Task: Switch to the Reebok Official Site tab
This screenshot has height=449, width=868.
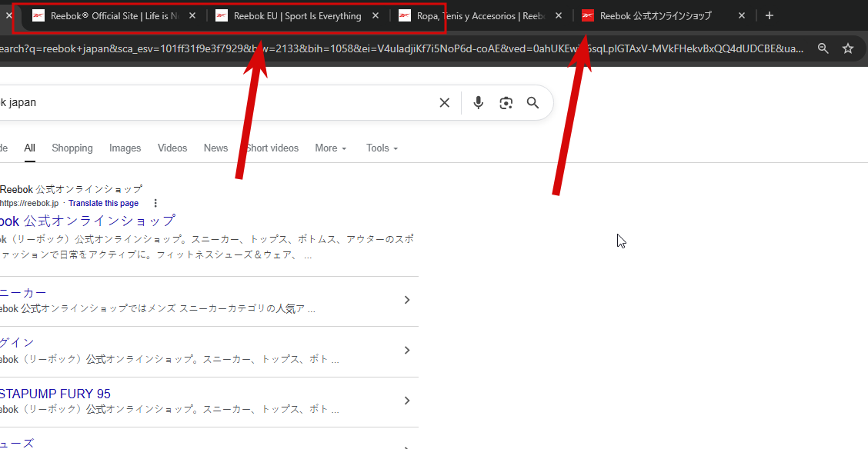Action: pos(114,16)
